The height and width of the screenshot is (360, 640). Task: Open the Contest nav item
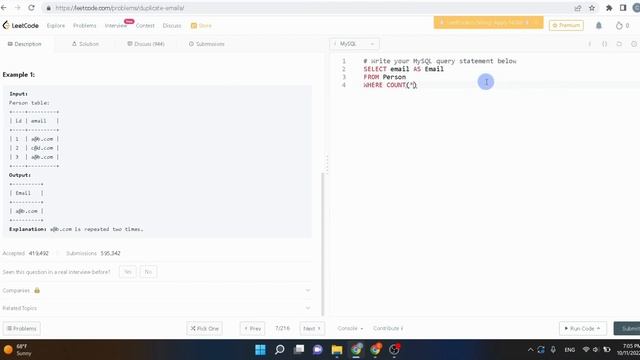[x=145, y=26]
